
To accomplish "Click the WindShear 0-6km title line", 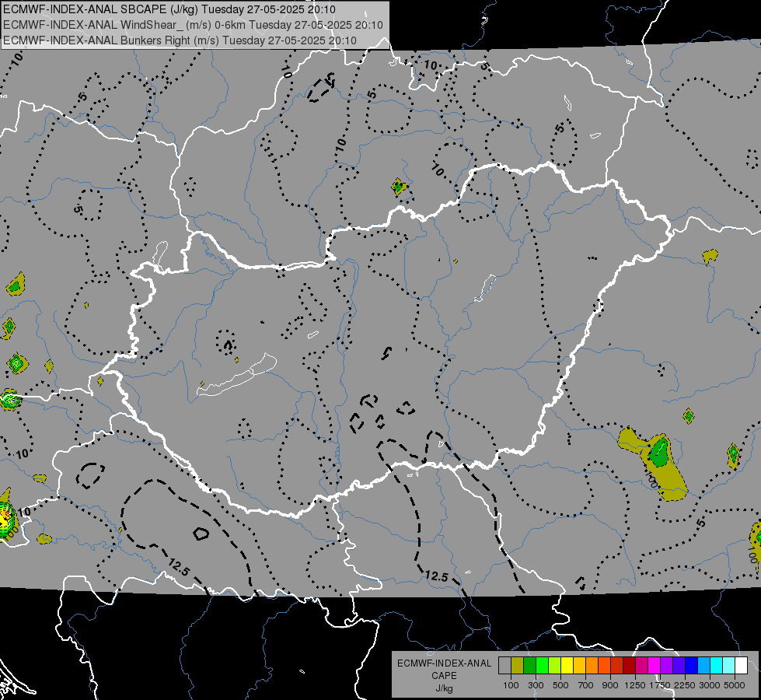I will click(193, 25).
